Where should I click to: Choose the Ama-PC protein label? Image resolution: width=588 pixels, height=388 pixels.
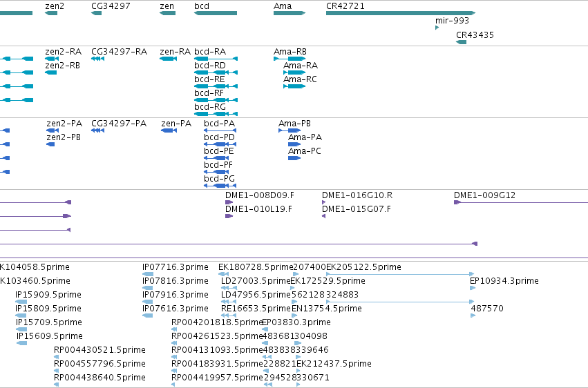pos(305,151)
